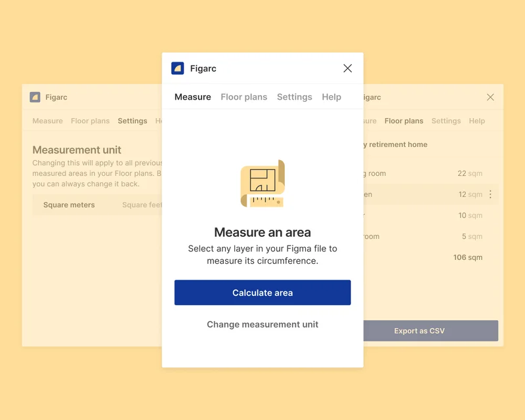Viewport: 525px width, 420px height.
Task: Click Figarc logo in left Settings window
Action: (x=35, y=97)
